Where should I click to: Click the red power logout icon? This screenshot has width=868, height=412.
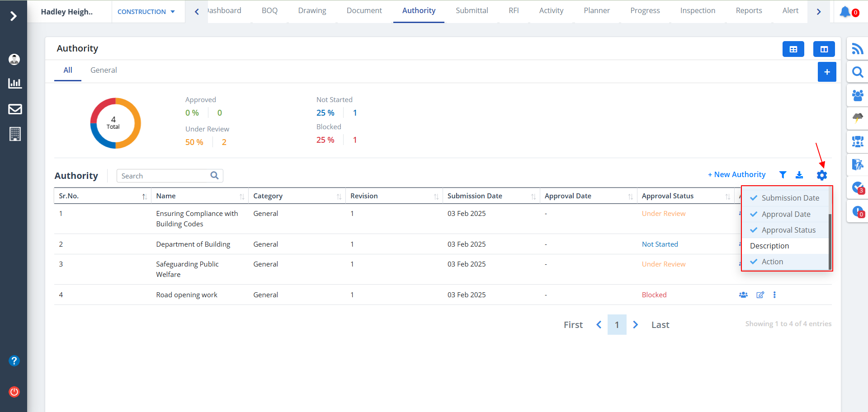point(14,392)
